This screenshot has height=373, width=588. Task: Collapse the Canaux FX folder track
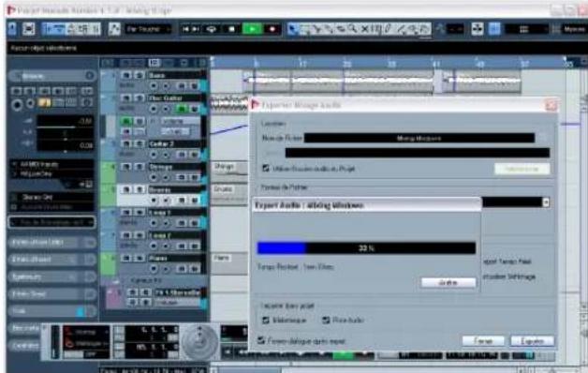point(116,281)
